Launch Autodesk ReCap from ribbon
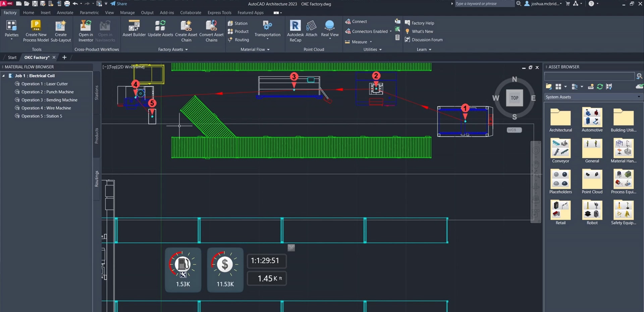Viewport: 644px width, 312px height. coord(295,30)
